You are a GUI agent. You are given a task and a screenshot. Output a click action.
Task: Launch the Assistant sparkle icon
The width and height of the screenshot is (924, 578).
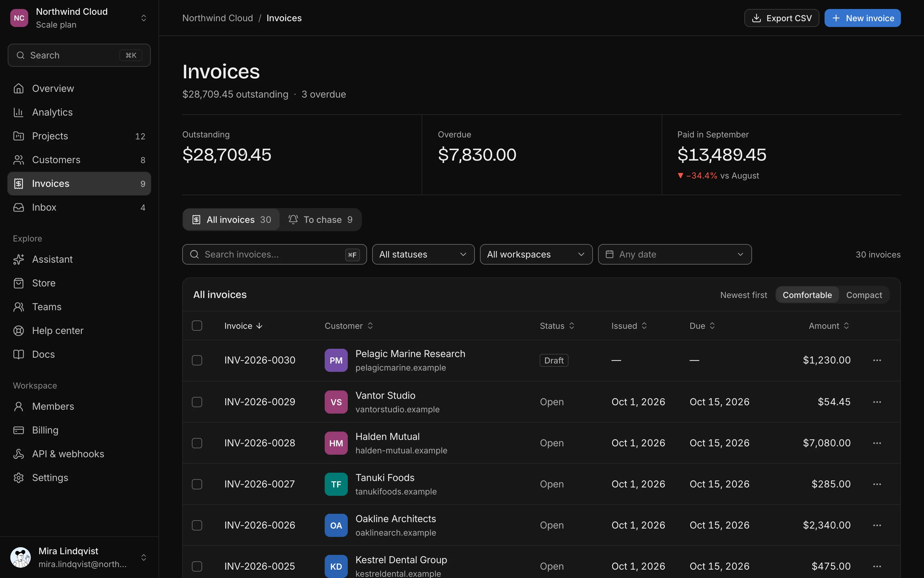click(x=18, y=259)
